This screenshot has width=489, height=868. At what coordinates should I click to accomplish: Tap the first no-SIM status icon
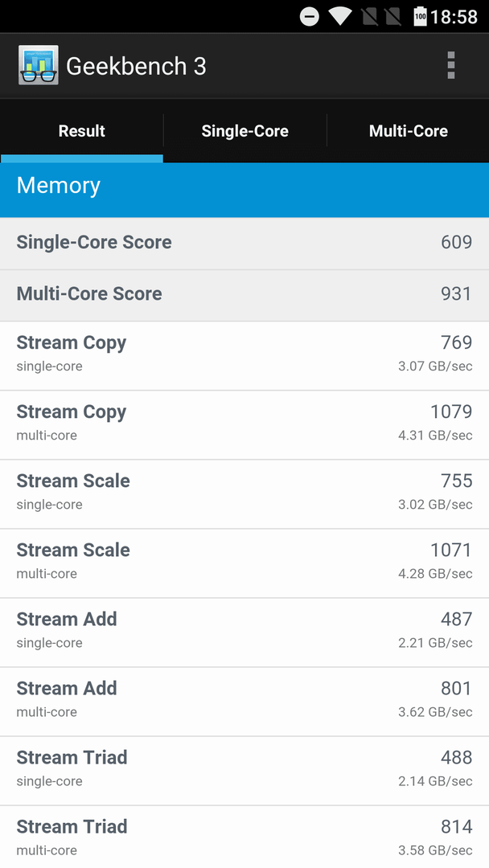click(370, 17)
